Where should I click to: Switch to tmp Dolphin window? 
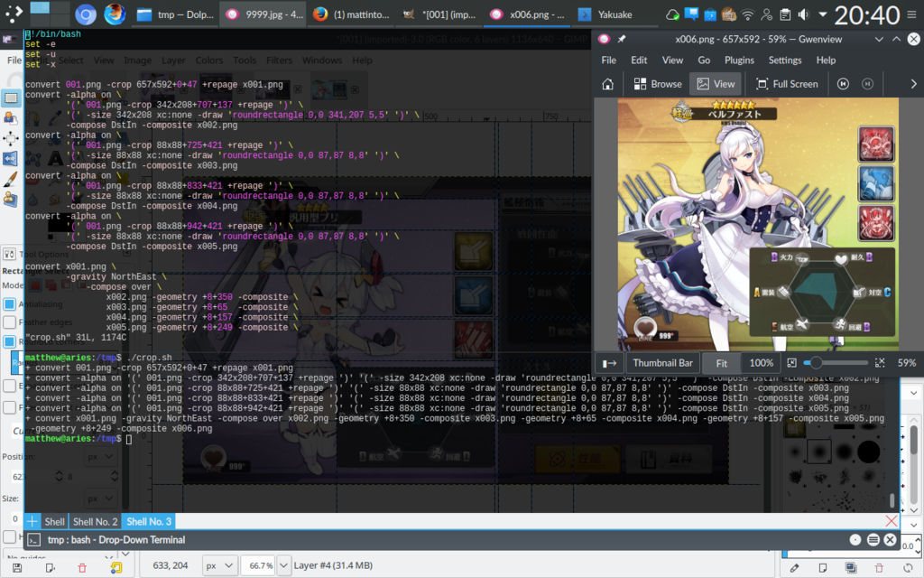[175, 14]
